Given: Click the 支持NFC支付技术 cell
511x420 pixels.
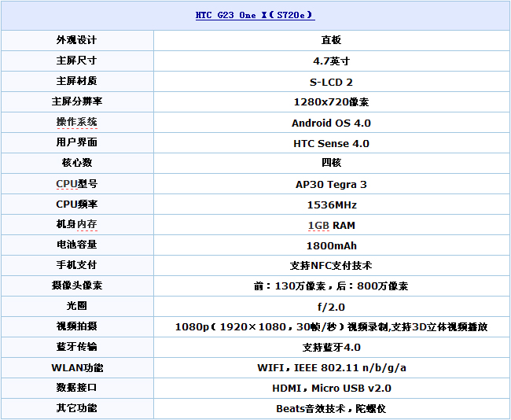Looking at the screenshot, I should pyautogui.click(x=331, y=266).
